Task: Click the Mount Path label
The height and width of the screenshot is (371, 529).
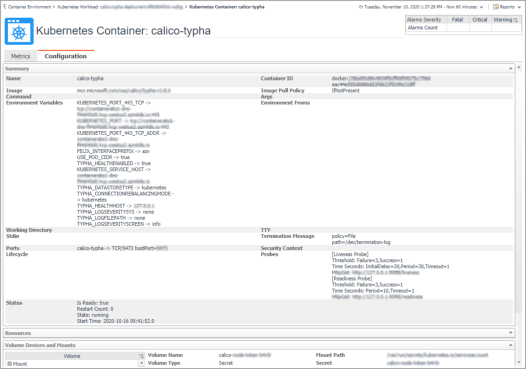Action: pos(330,355)
